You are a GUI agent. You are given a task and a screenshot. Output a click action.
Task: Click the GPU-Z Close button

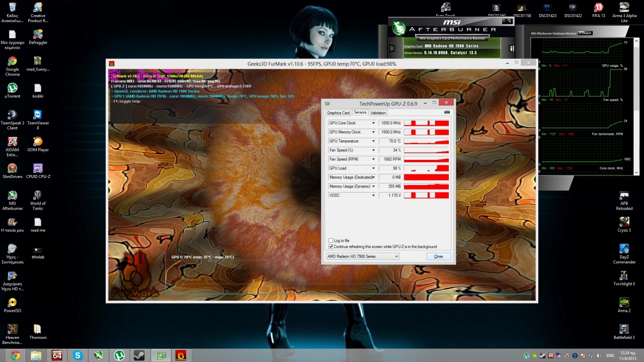(x=438, y=256)
